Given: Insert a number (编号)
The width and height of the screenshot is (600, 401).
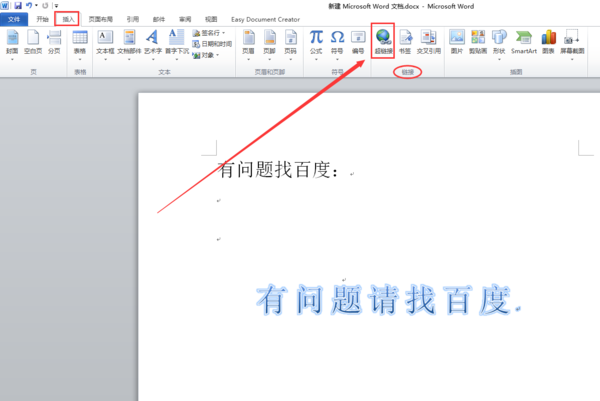Looking at the screenshot, I should (x=358, y=42).
